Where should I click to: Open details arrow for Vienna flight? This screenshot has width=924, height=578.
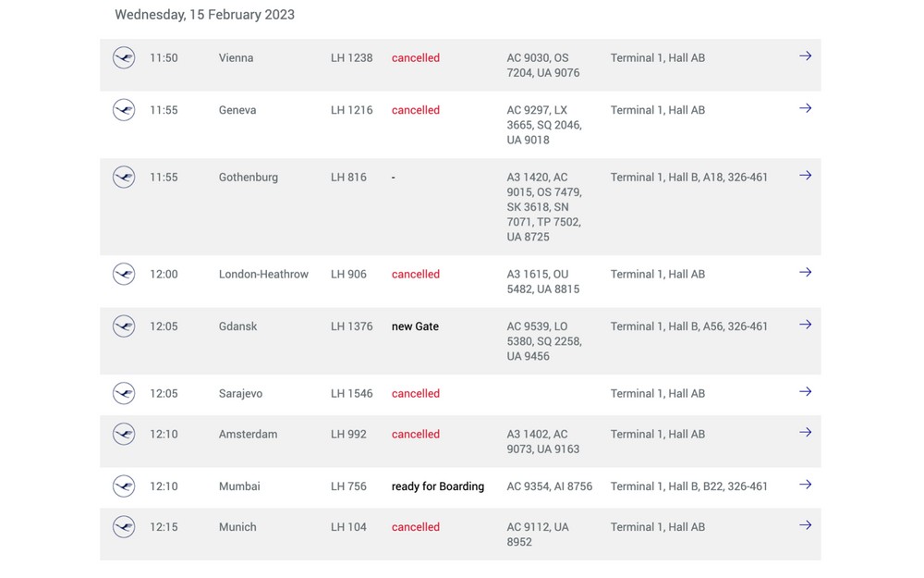805,56
